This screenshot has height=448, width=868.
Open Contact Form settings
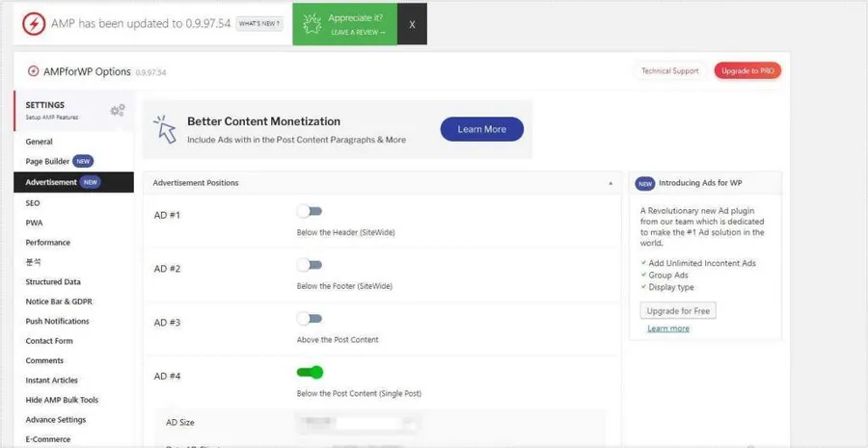point(49,341)
